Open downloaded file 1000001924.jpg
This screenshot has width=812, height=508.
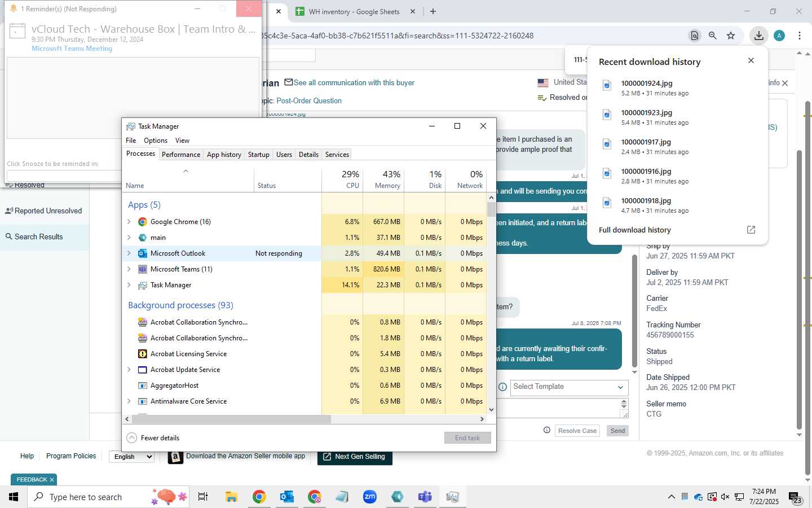(646, 84)
